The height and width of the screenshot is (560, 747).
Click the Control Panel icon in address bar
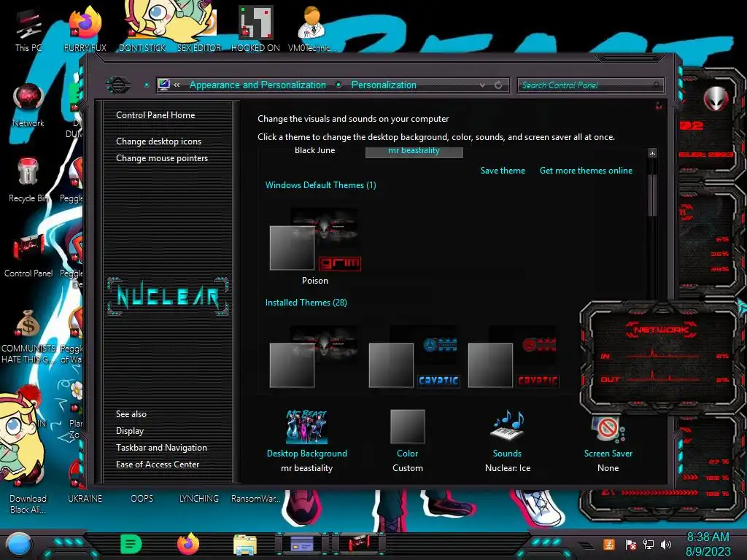coord(164,85)
